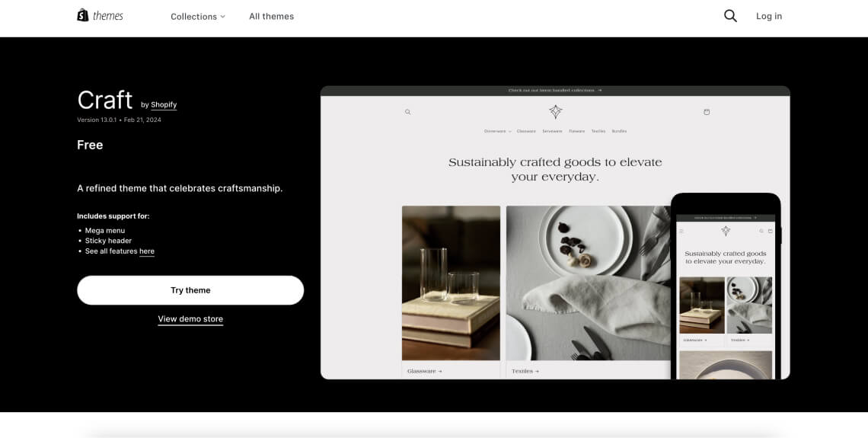Open the search magnifier in the header
The image size is (868, 438).
[730, 16]
